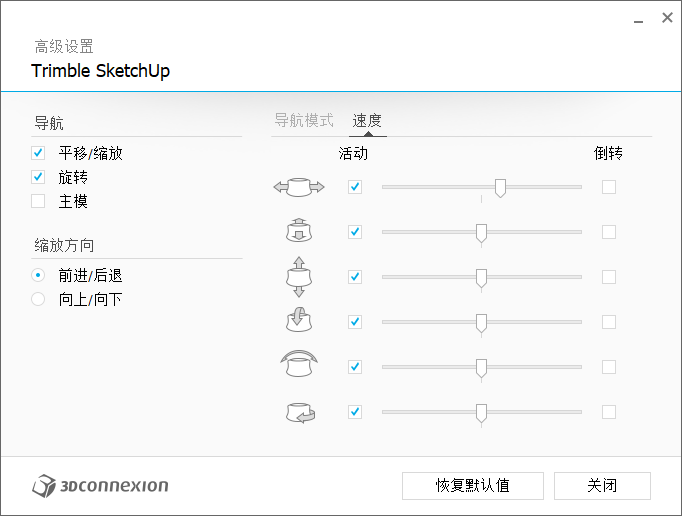This screenshot has width=682, height=516.
Task: Click the spin speed slider in bottom row
Action: (x=481, y=412)
